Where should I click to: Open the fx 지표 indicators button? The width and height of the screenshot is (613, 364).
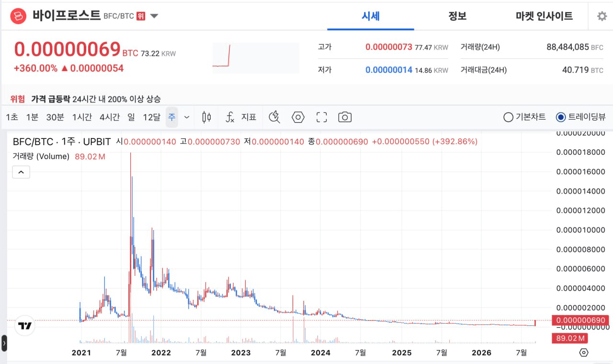[241, 117]
